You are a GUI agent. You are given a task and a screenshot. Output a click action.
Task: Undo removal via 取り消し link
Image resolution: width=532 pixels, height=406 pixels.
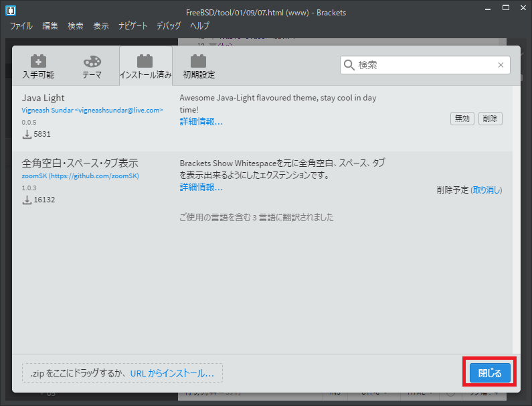click(x=486, y=190)
